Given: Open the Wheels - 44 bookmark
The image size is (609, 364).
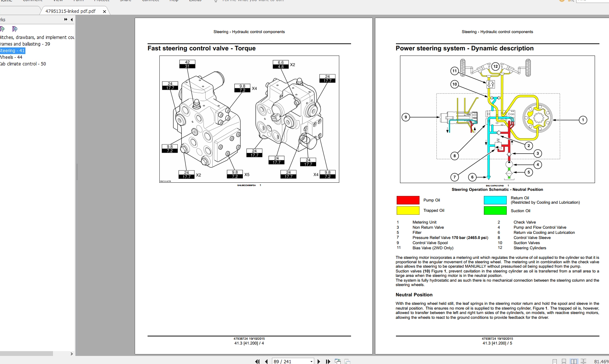Looking at the screenshot, I should click(11, 57).
